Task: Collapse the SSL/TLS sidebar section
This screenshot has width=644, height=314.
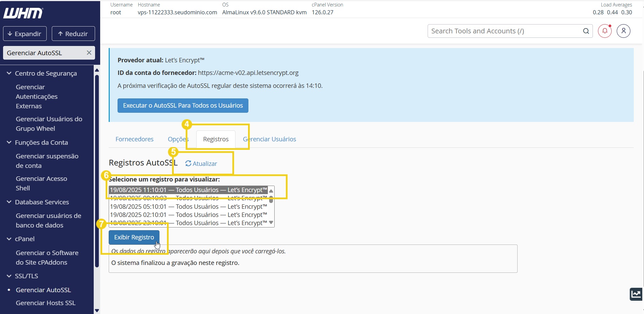Action: point(9,276)
